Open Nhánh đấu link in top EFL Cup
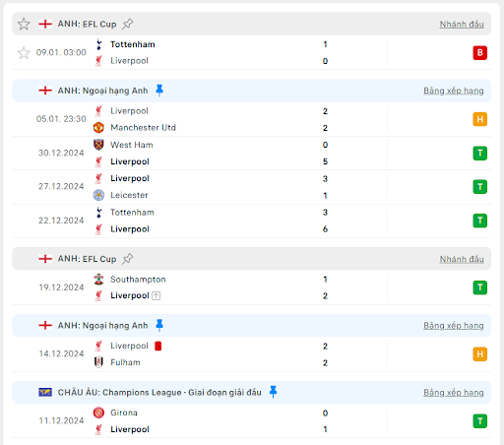This screenshot has height=445, width=504. tap(462, 25)
